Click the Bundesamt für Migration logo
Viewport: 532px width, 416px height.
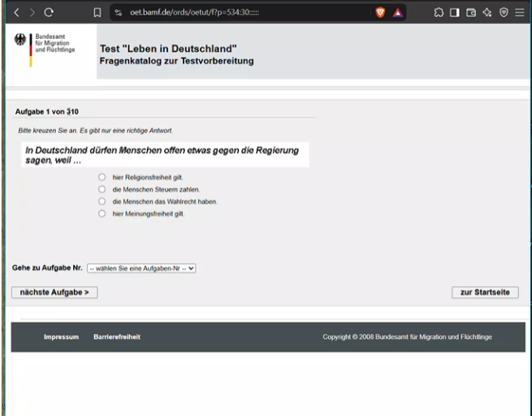[45, 50]
